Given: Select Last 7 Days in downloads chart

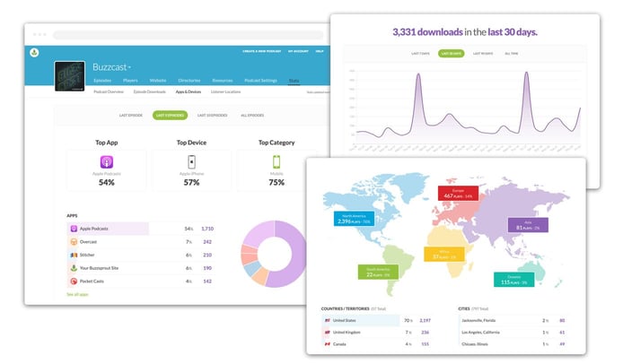Looking at the screenshot, I should point(420,53).
